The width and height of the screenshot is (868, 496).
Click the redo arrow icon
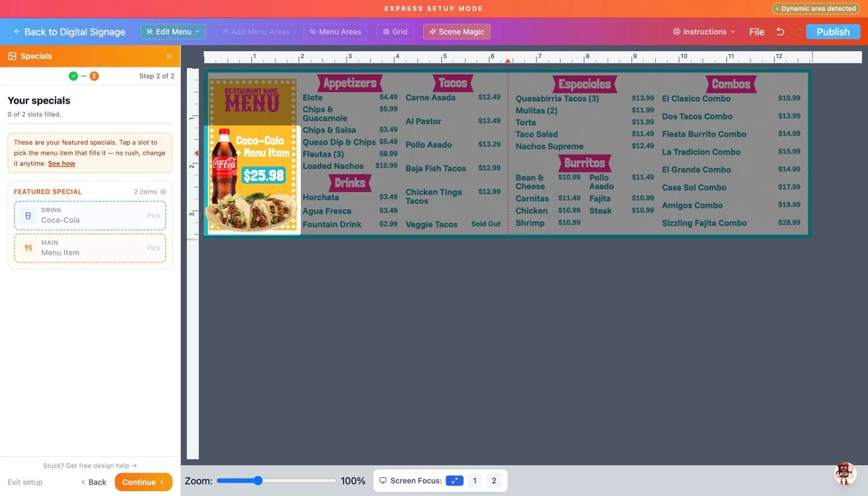point(799,31)
